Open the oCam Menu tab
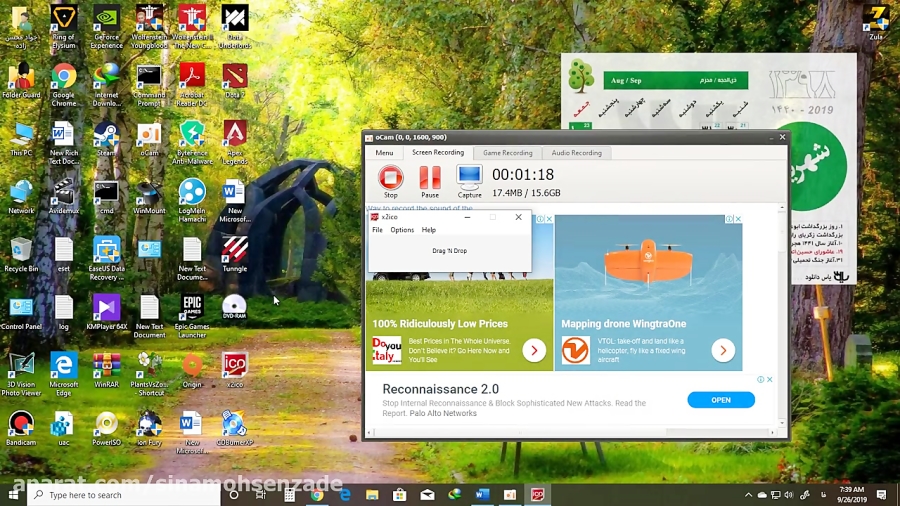 pos(384,153)
